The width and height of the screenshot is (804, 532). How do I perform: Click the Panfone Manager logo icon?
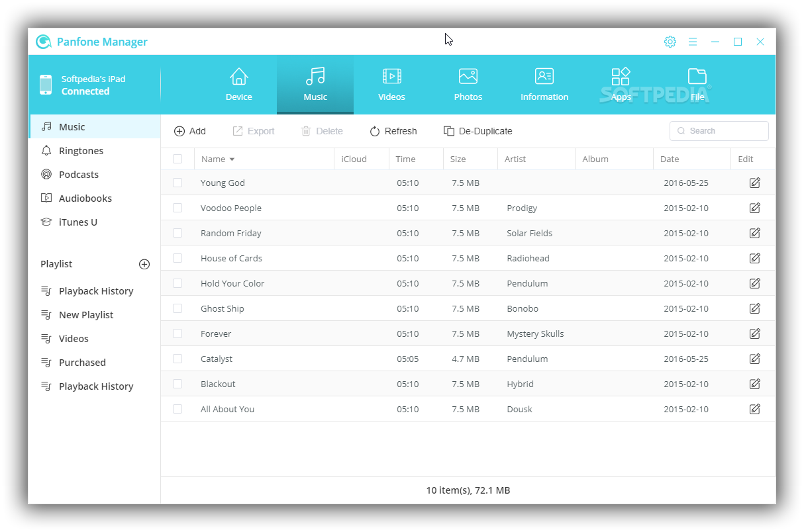coord(44,42)
